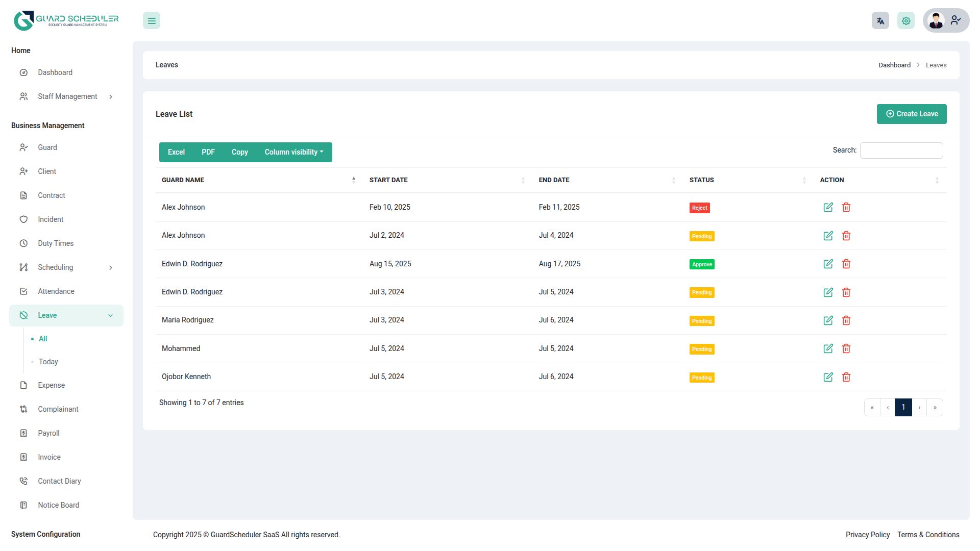Open Incident page from sidebar shield icon
Image resolution: width=980 pixels, height=551 pixels.
coord(23,219)
